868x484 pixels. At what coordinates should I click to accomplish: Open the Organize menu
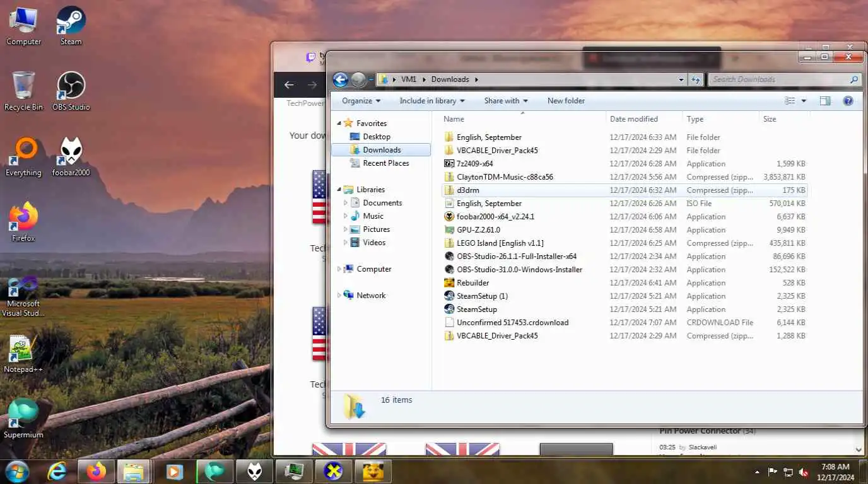[361, 101]
